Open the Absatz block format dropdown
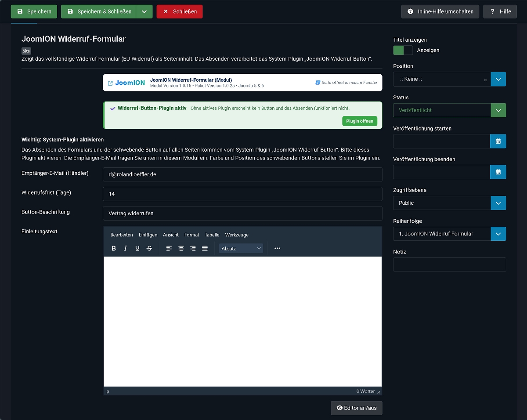The height and width of the screenshot is (420, 527). (241, 248)
